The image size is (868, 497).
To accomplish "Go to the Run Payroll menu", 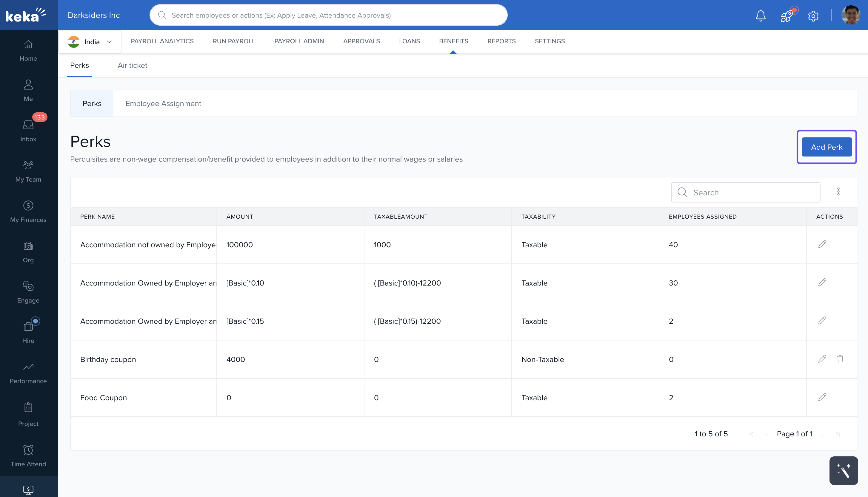I will point(234,41).
